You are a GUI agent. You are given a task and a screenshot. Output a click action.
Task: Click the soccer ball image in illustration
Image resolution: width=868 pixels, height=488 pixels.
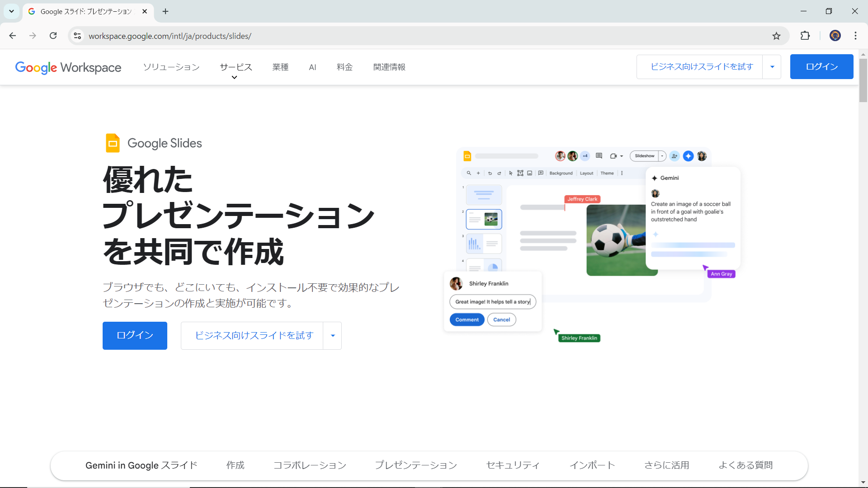tap(616, 240)
